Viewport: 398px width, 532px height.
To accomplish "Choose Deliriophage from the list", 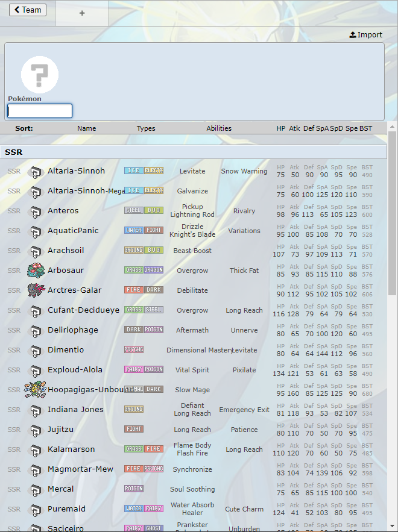I will [x=73, y=330].
